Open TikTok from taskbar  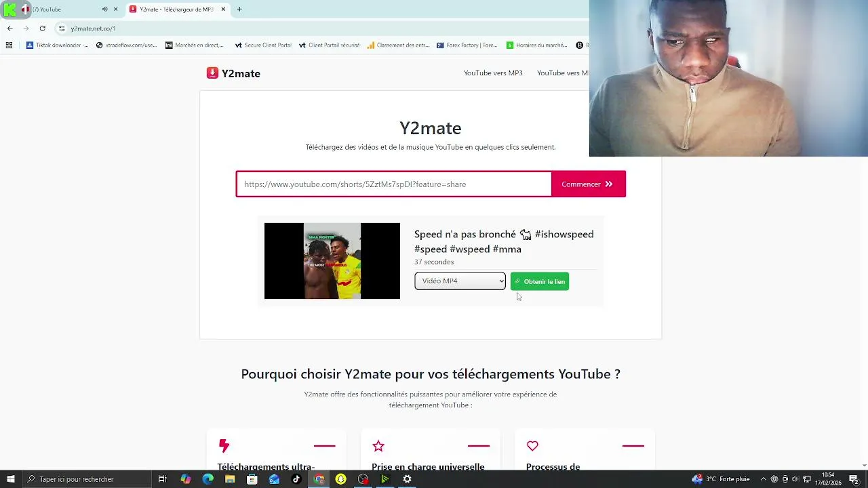tap(296, 479)
